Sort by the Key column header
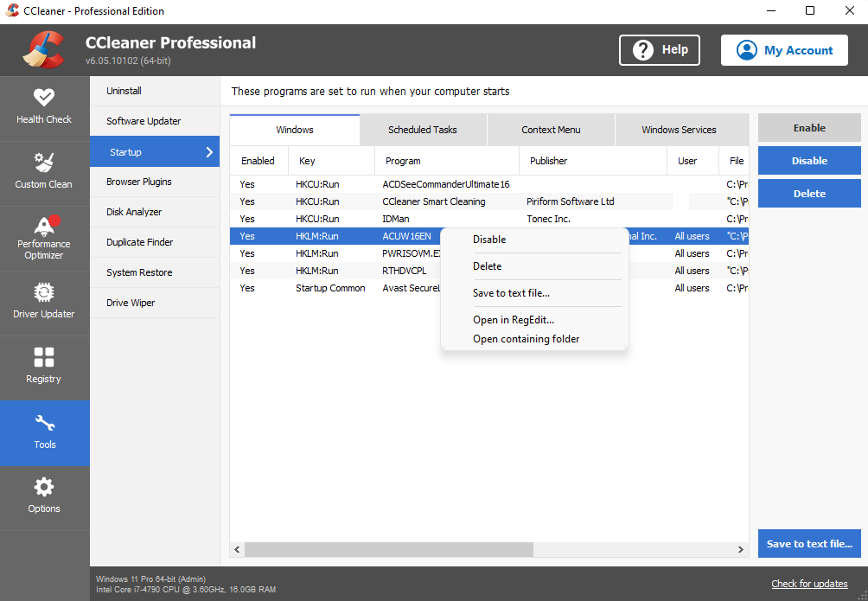The height and width of the screenshot is (601, 868). pos(332,161)
